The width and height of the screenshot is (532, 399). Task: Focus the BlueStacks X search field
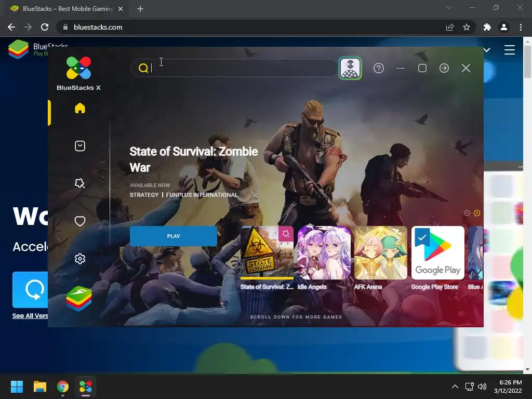pos(234,68)
